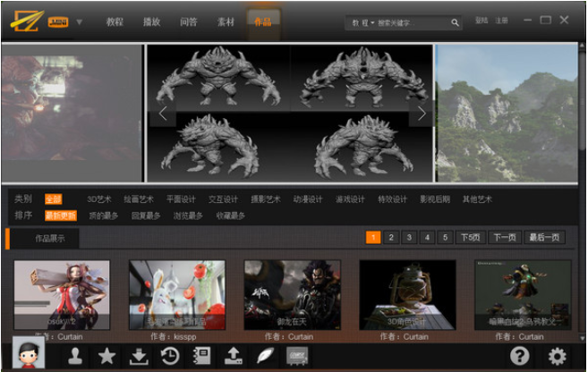Click the orange MINI badge
The height and width of the screenshot is (372, 588).
(58, 22)
